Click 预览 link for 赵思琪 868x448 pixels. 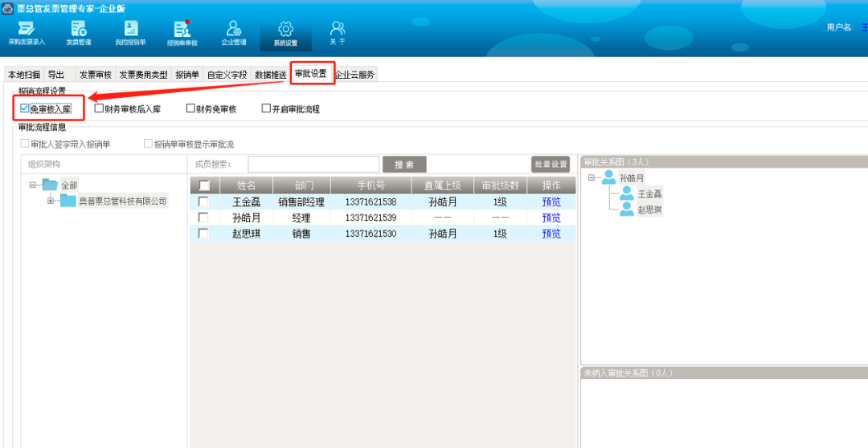[x=551, y=234]
